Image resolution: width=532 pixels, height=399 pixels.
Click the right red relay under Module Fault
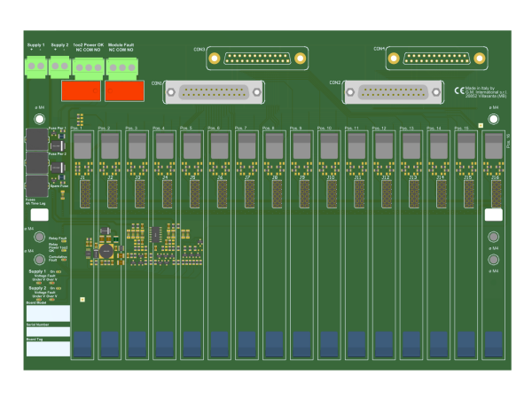click(123, 90)
